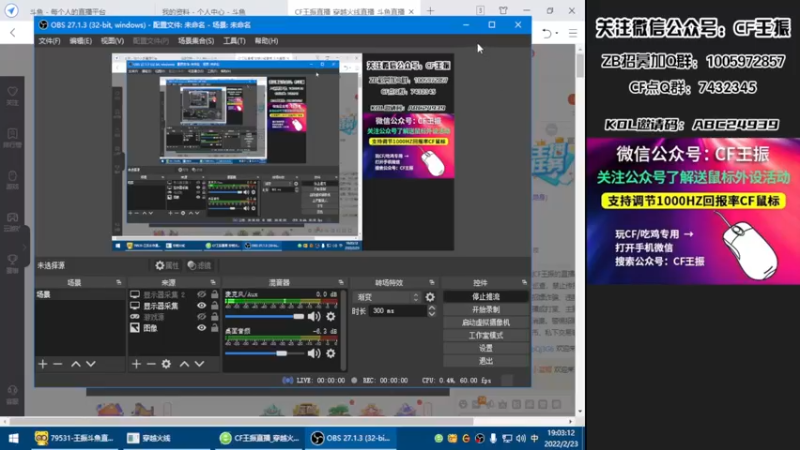Hide the 图像 source
Screen dimensions: 800x450
point(202,328)
